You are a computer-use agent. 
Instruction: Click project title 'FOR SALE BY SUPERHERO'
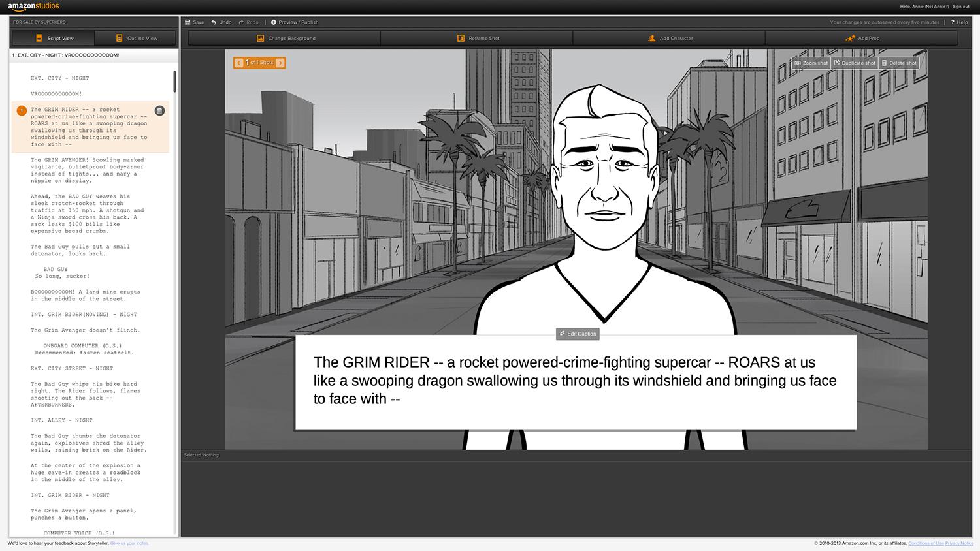tap(39, 22)
